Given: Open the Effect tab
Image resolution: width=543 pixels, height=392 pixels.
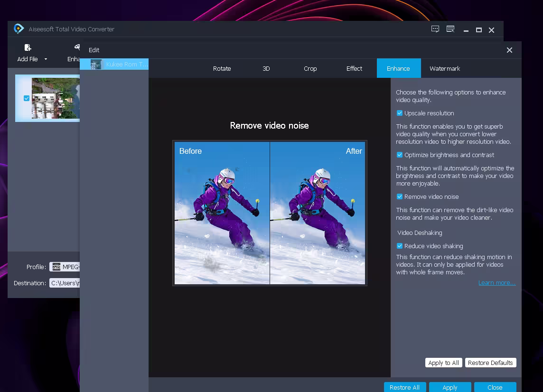Looking at the screenshot, I should coord(354,68).
